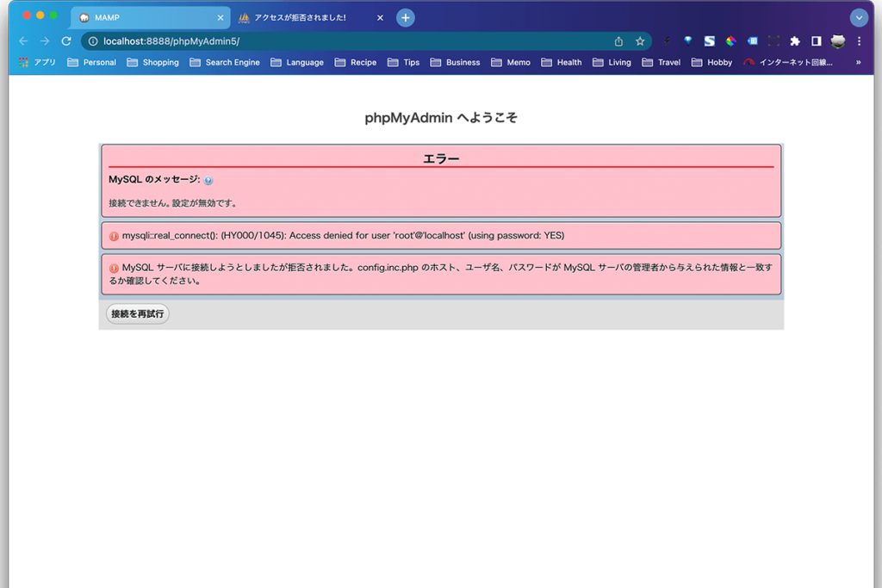The image size is (882, 588).
Task: Reload the page with the refresh icon
Action: (66, 41)
